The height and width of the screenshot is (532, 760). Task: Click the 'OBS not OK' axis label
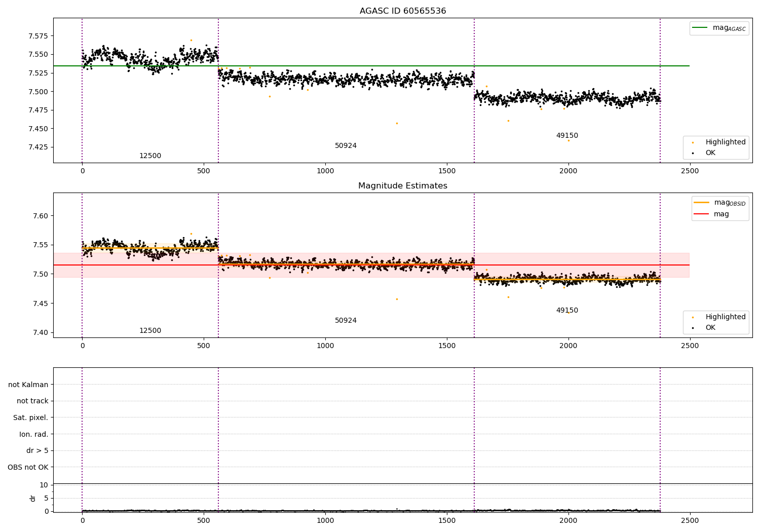coord(28,467)
